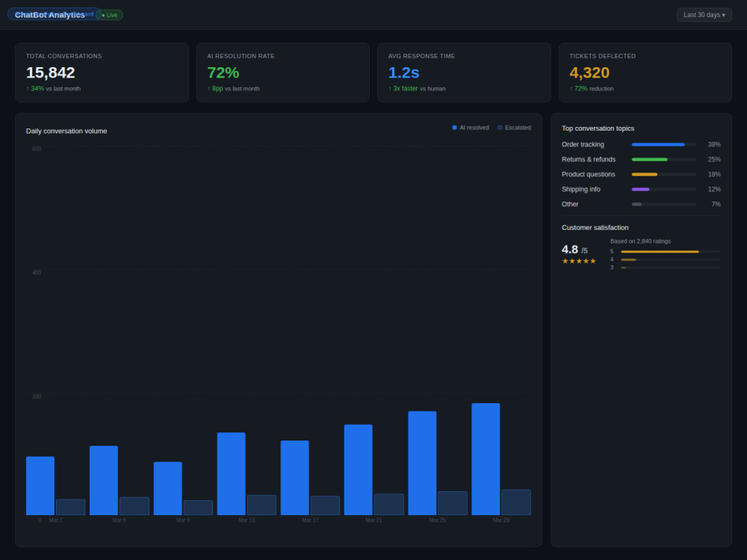Click the Mar 25 AI resolved bar
Viewport: 747px width, 560px height.
pyautogui.click(x=422, y=464)
